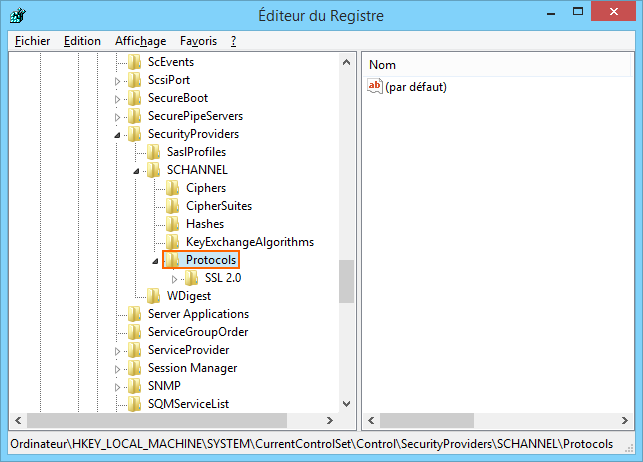Select the Hashes key label
643x462 pixels.
click(205, 224)
